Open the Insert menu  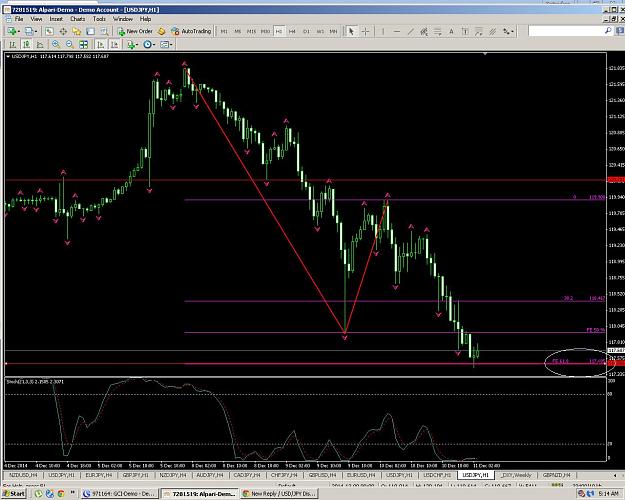click(56, 19)
